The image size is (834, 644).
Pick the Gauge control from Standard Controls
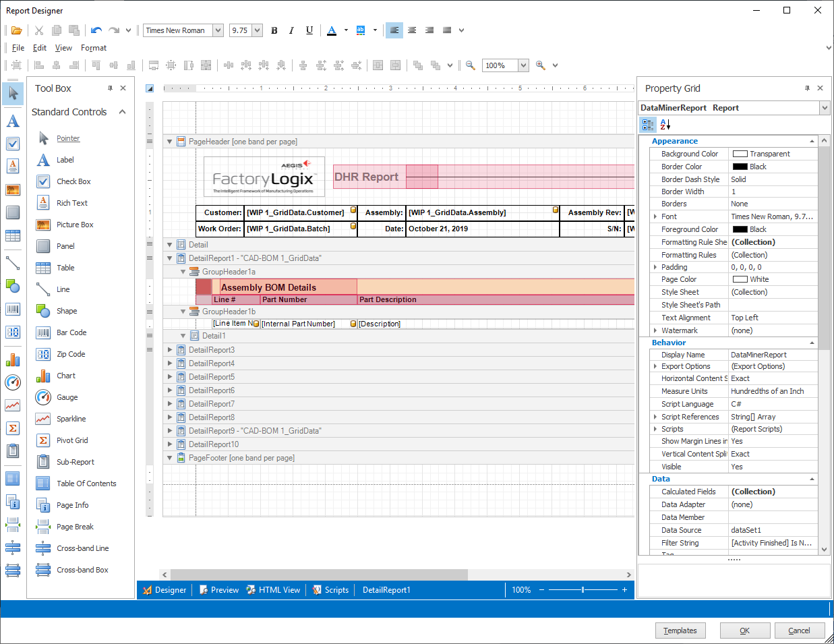point(67,397)
